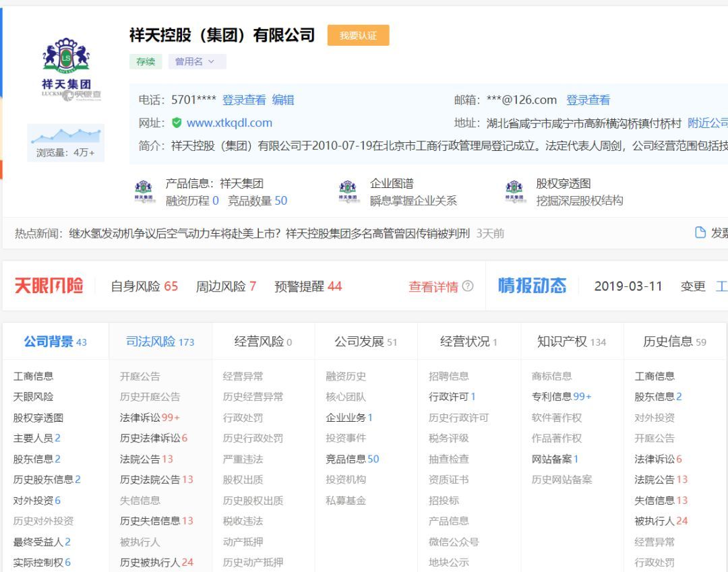Click 登录查看 next to the email
This screenshot has height=572, width=728.
tap(588, 100)
